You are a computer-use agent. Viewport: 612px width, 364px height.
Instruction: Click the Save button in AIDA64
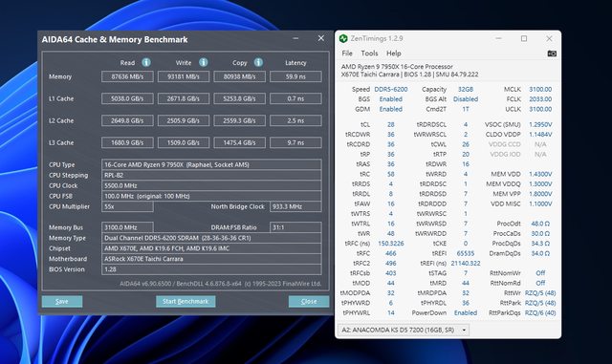[x=62, y=301]
